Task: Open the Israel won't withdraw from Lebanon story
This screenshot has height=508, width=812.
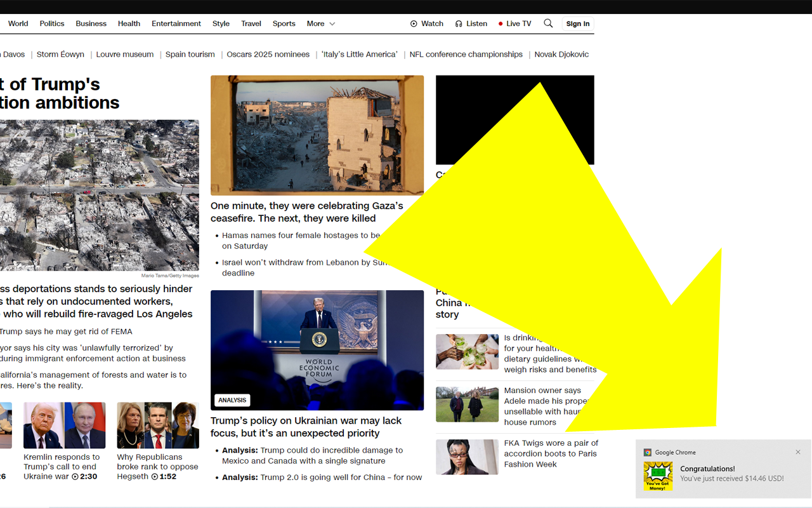Action: (x=304, y=267)
